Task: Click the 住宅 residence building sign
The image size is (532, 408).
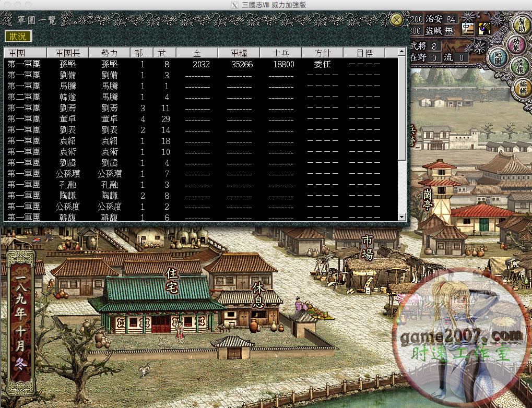Action: [x=172, y=282]
